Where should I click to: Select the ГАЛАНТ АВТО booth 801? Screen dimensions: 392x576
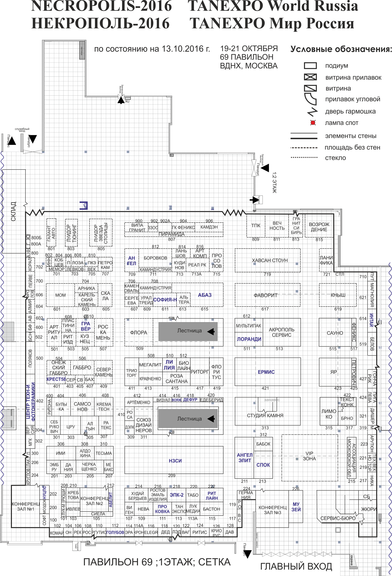(x=51, y=233)
